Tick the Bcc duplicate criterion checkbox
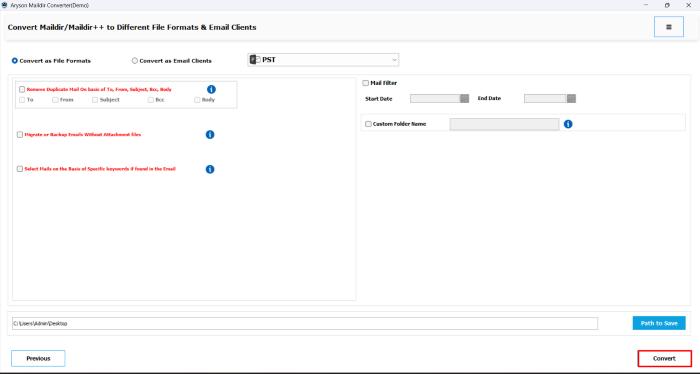Screen dimensions: 700x374 [x=151, y=100]
